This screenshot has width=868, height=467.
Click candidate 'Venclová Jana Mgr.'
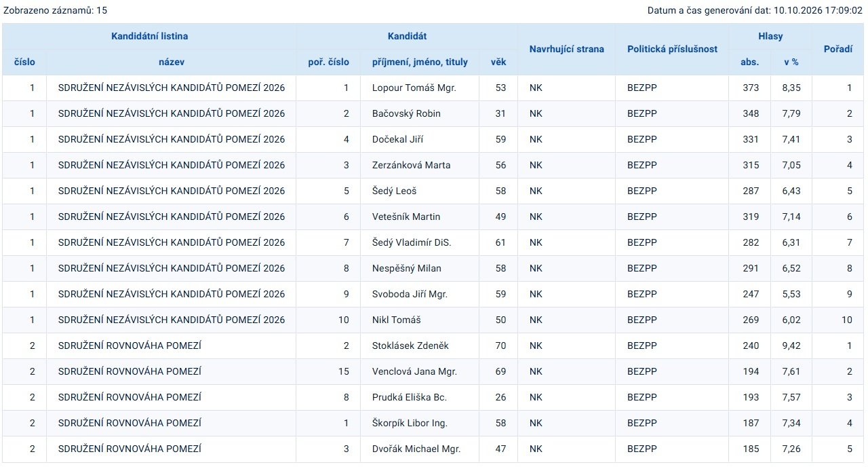(x=415, y=371)
